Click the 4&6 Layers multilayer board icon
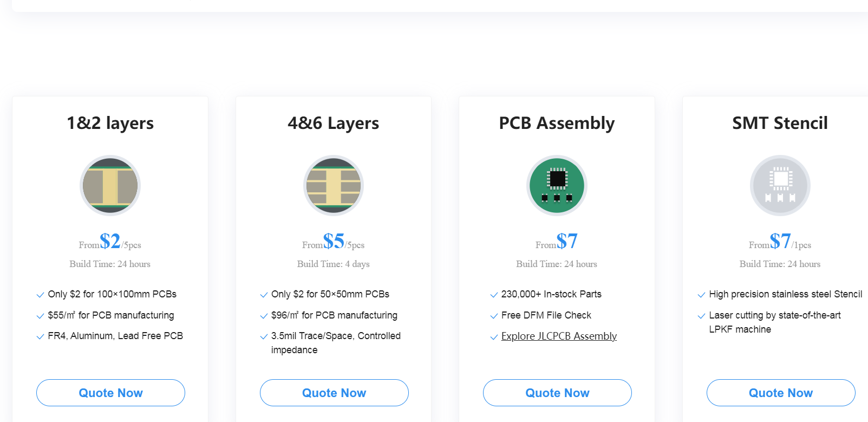 [x=334, y=185]
